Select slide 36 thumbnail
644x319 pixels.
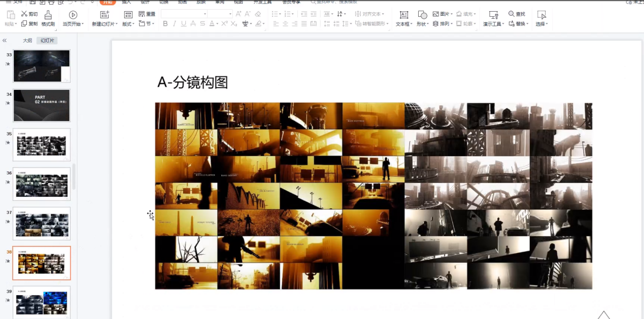42,184
